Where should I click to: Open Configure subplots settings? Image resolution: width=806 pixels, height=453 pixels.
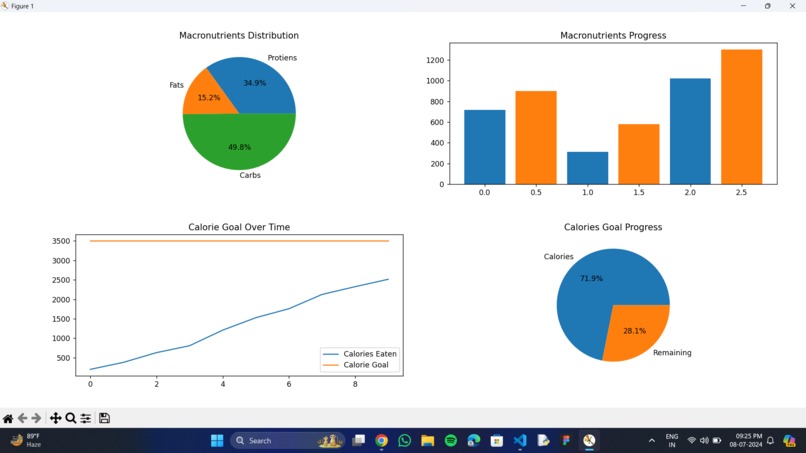click(x=86, y=419)
